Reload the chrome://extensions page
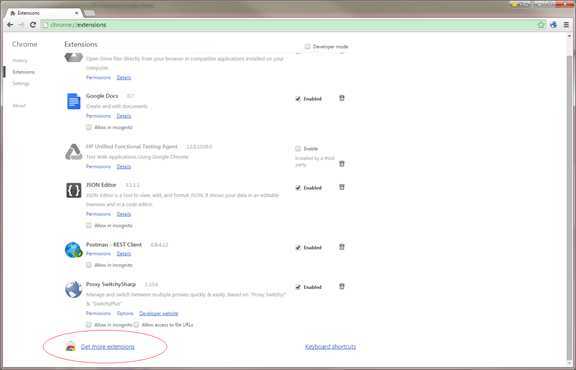The width and height of the screenshot is (576, 370). [33, 25]
